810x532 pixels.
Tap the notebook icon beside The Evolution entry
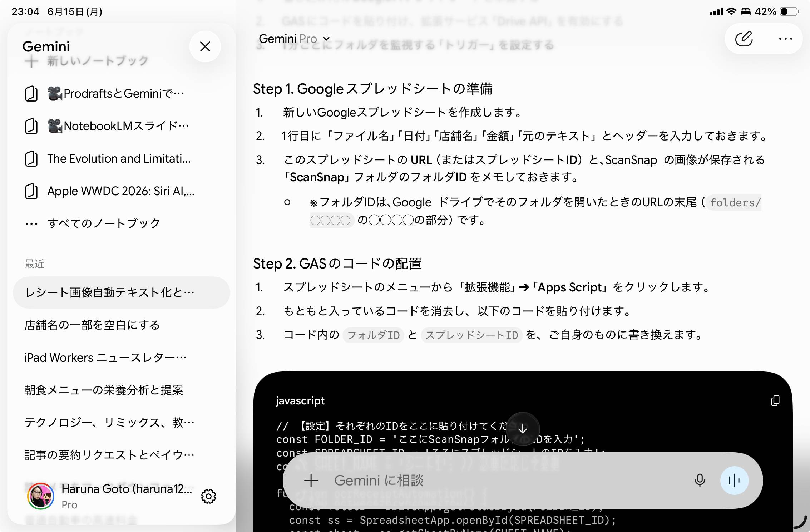point(31,159)
